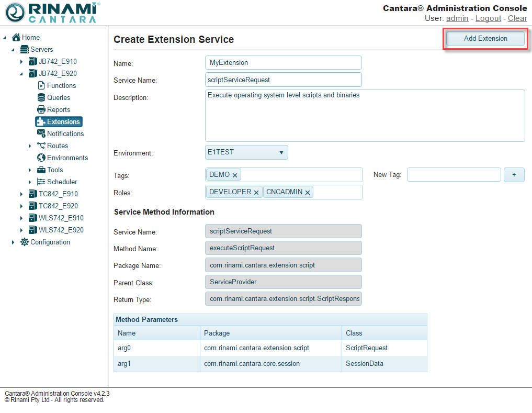
Task: Click the Notifications envelope icon
Action: click(x=41, y=133)
